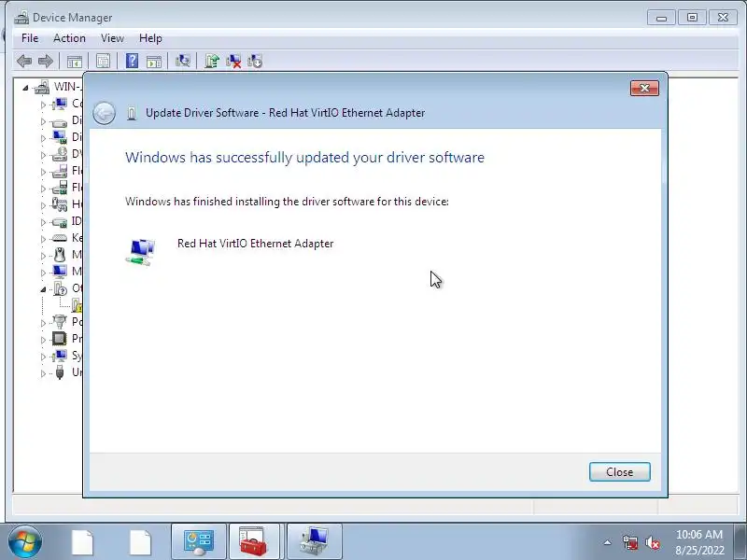
Task: Select the Display adapters category icon
Action: click(x=60, y=137)
